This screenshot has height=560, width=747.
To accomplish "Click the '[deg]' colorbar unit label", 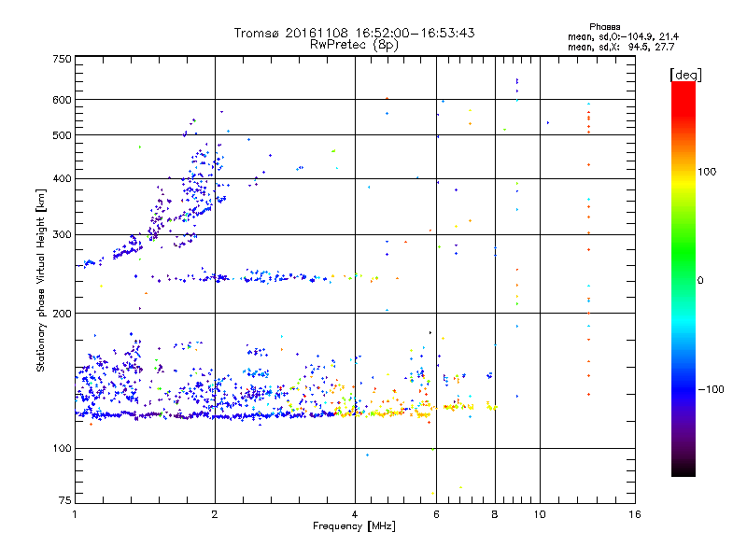I will (685, 75).
